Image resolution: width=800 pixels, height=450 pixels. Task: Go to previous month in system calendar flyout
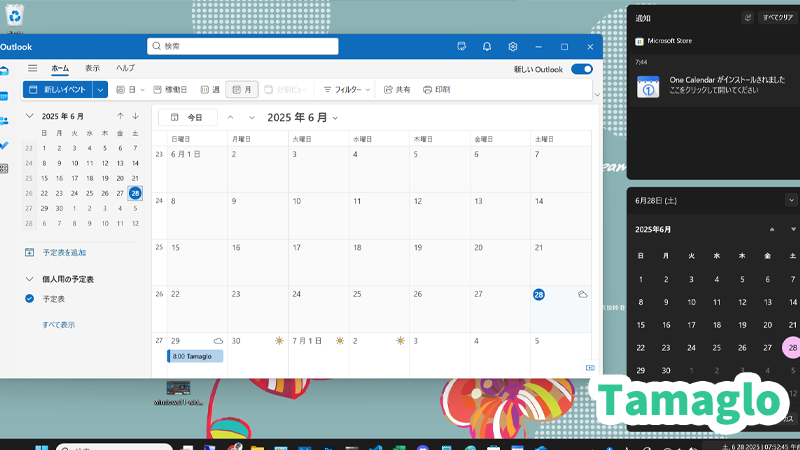click(772, 230)
